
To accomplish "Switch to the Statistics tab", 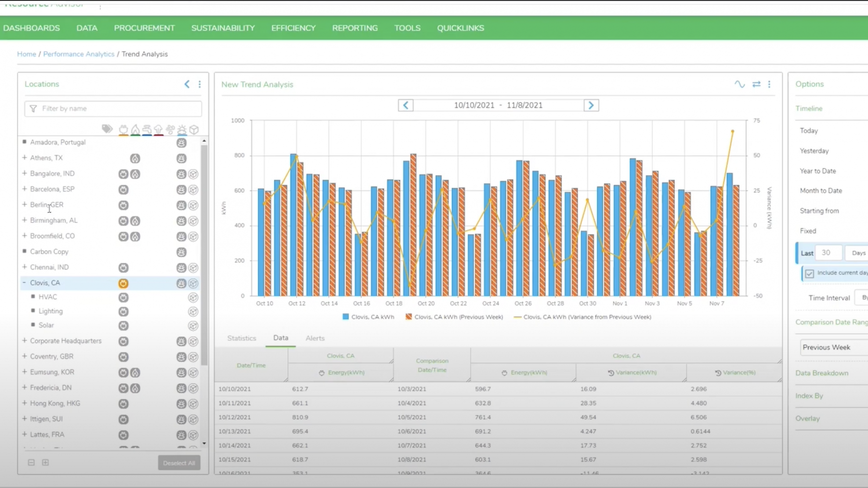I will (242, 338).
